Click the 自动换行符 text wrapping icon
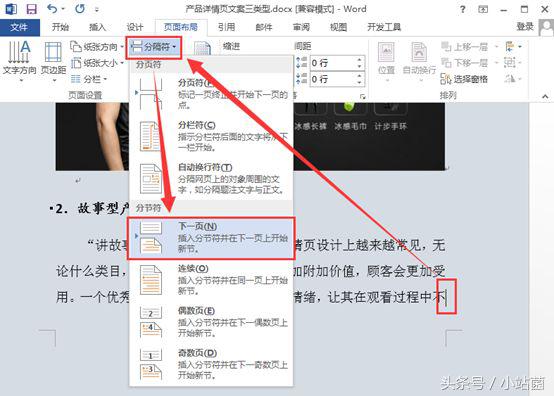The width and height of the screenshot is (554, 396). pos(151,179)
